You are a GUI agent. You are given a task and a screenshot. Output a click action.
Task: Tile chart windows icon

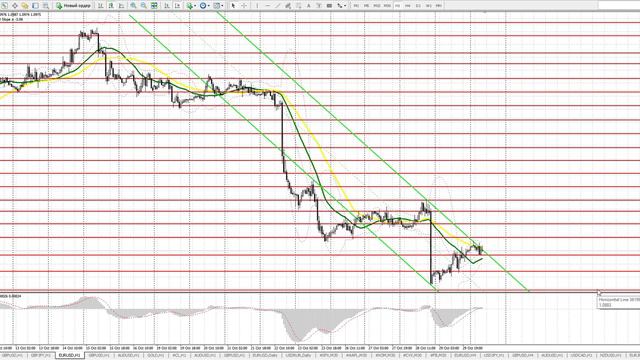click(x=154, y=6)
